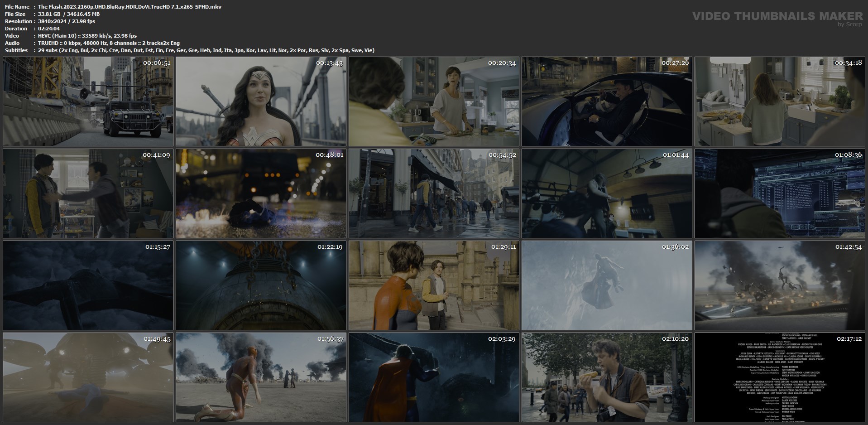Click the thumbnail stamped 01:01:44

coord(607,193)
